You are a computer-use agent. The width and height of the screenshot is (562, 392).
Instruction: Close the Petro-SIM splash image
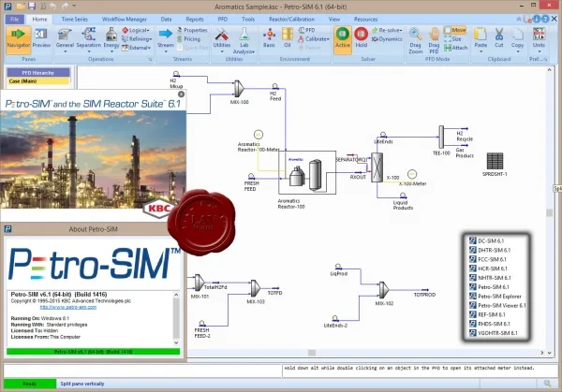182,94
